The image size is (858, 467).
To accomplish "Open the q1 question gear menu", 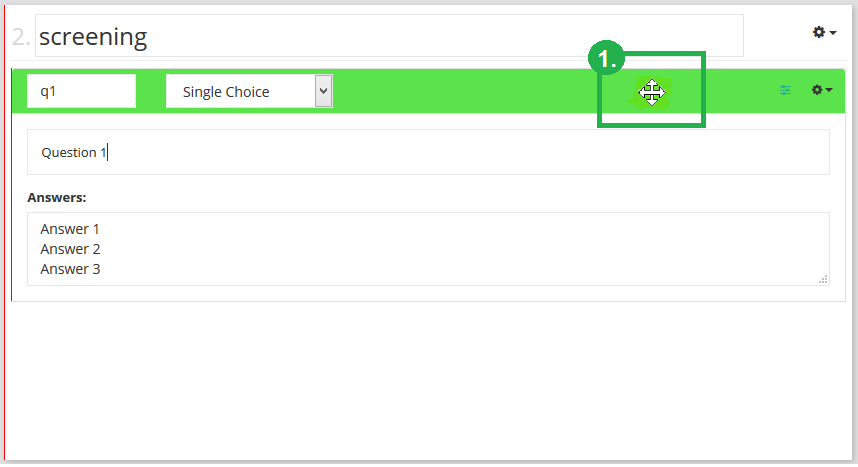I will click(818, 90).
